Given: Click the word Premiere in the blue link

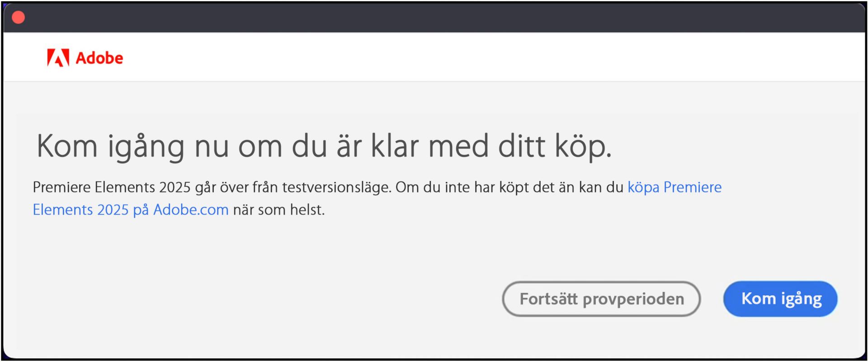Looking at the screenshot, I should [693, 187].
